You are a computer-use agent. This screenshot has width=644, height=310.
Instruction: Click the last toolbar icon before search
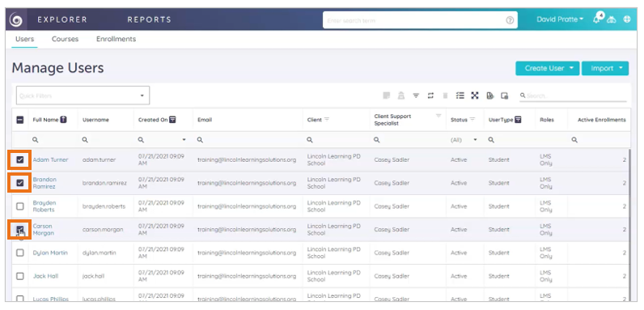504,96
